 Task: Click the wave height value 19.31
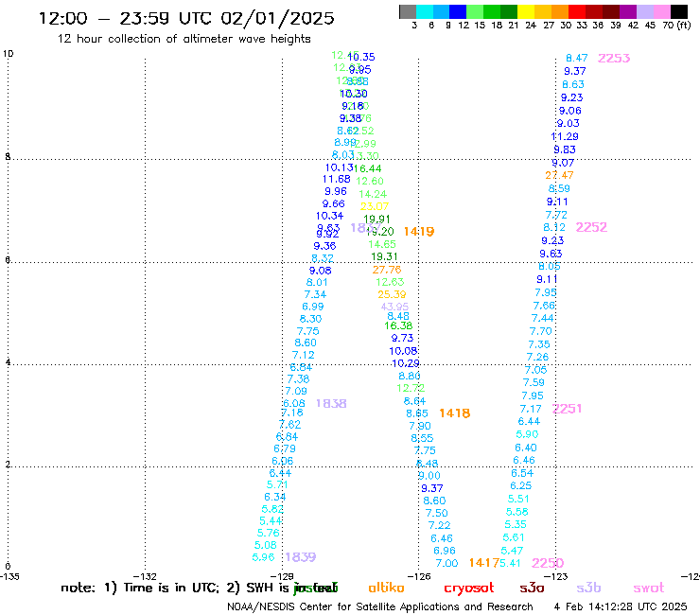384,256
